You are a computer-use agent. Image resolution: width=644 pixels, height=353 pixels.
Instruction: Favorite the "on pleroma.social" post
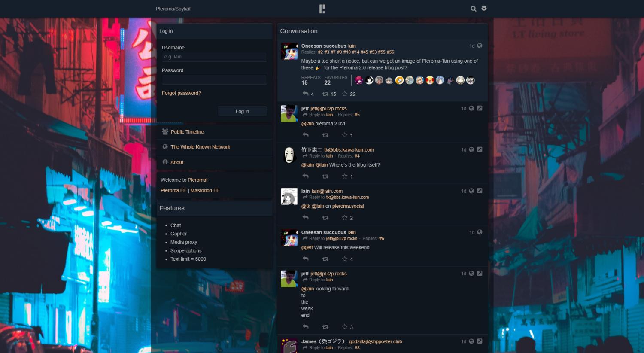point(345,217)
